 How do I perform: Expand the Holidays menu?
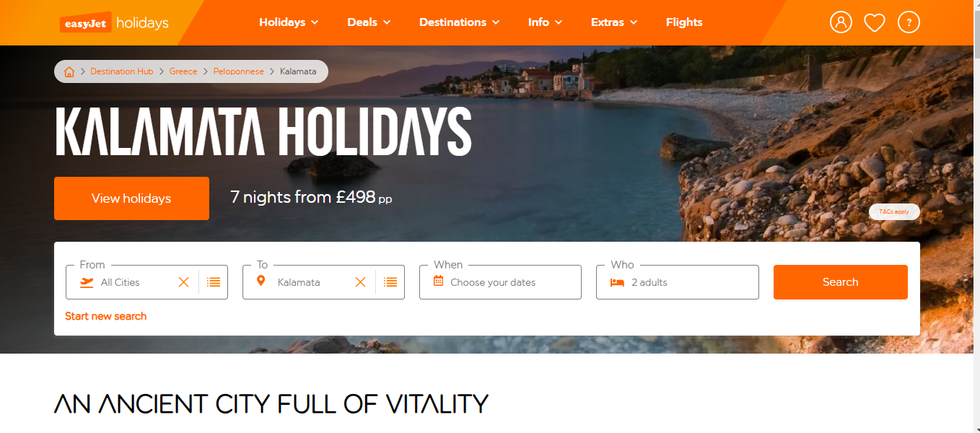pos(289,22)
